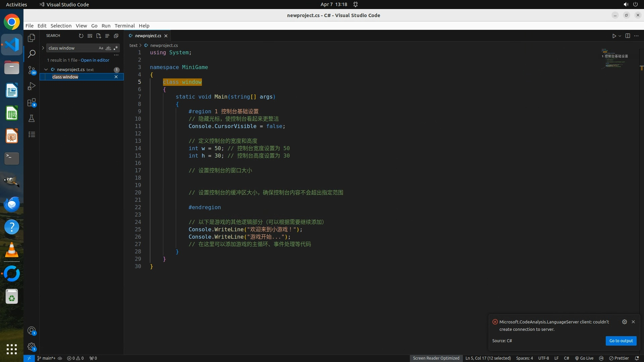Open the Explorer view in activity bar
Screen dimensions: 644x362
(32, 38)
